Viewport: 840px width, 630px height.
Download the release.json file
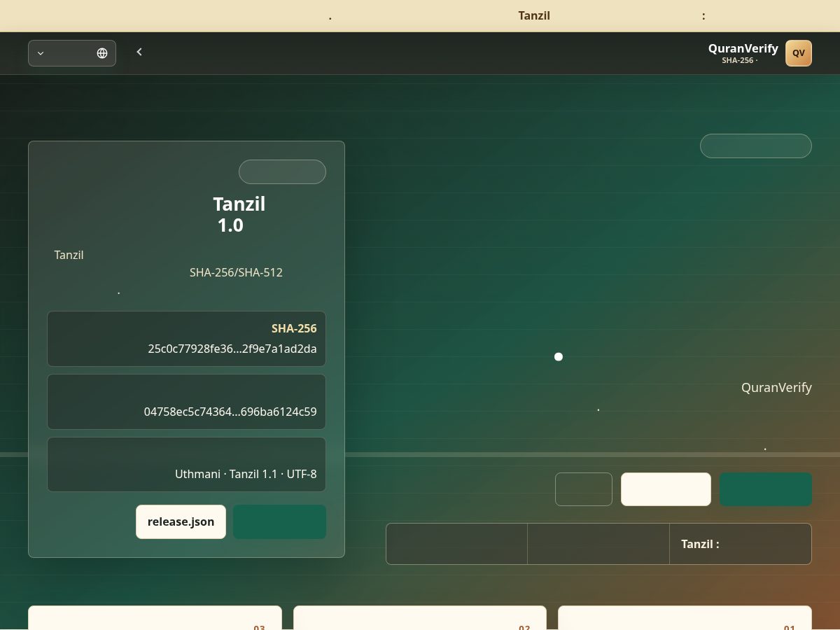click(181, 521)
